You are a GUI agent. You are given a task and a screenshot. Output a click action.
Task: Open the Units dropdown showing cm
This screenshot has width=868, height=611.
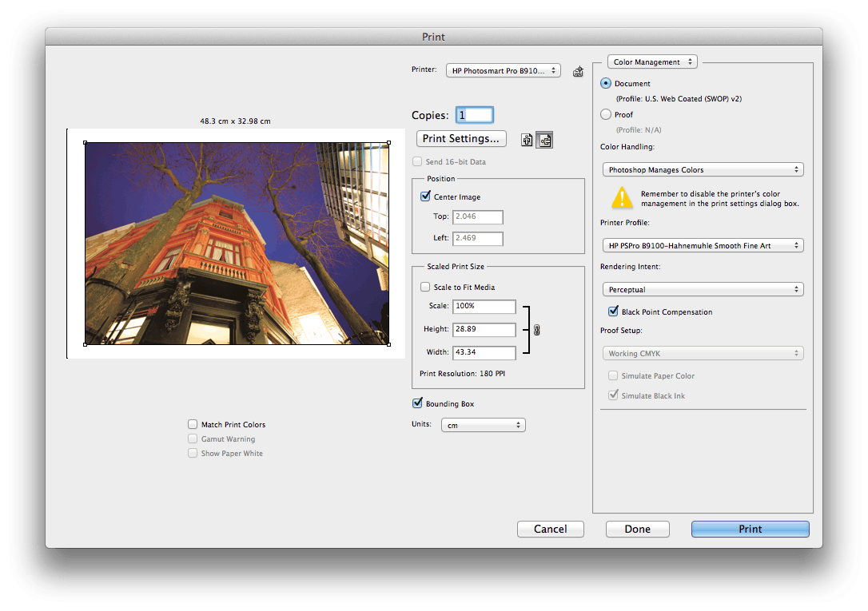484,425
